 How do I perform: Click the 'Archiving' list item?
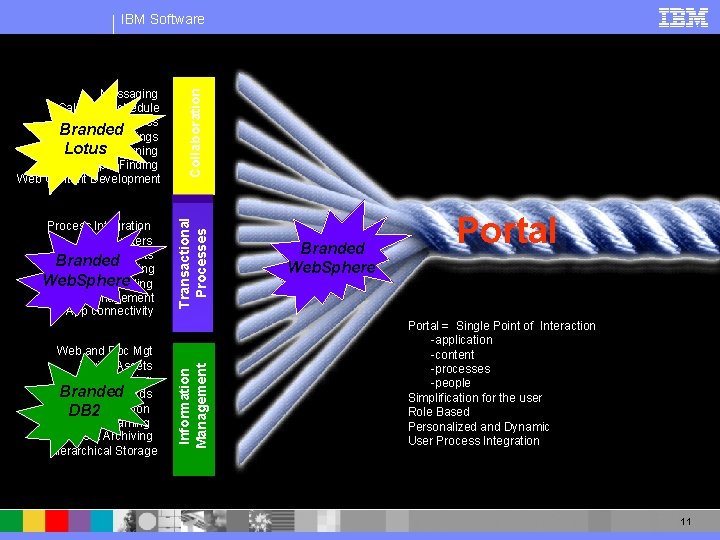click(128, 436)
